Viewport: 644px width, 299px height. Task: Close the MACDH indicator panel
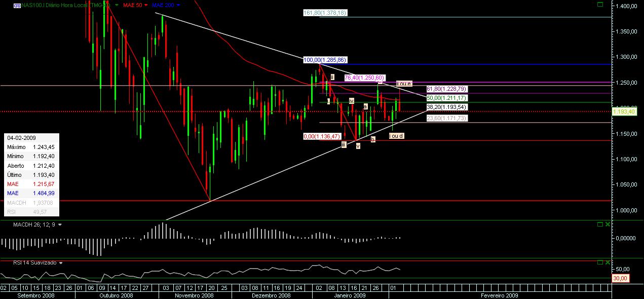coord(608,224)
